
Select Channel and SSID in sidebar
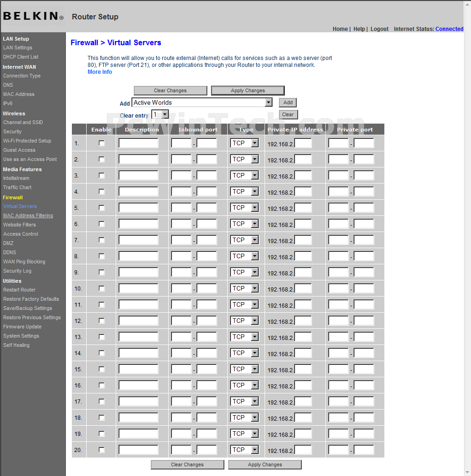23,122
